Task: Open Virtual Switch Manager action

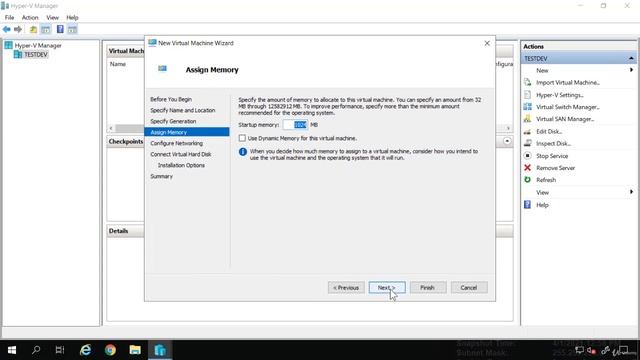Action: 567,107
